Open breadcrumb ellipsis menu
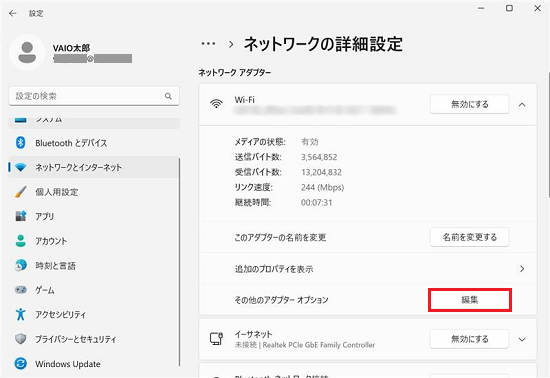This screenshot has width=550, height=378. coord(208,44)
